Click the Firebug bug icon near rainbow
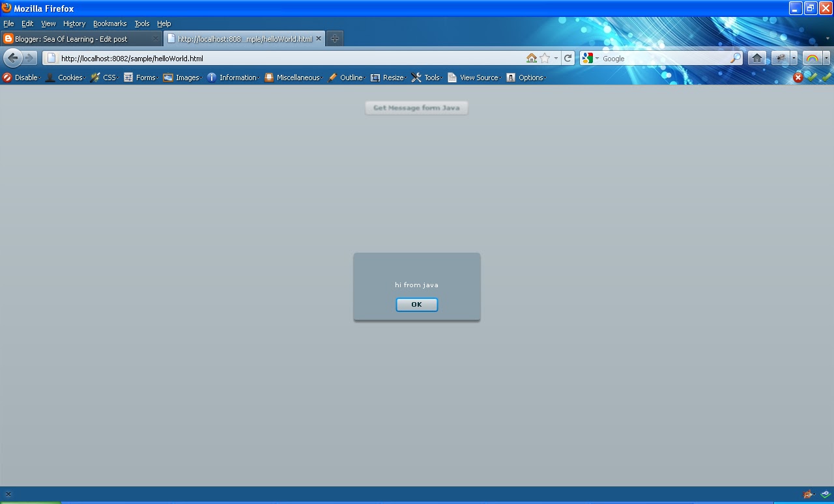Image resolution: width=834 pixels, height=504 pixels. tap(781, 58)
